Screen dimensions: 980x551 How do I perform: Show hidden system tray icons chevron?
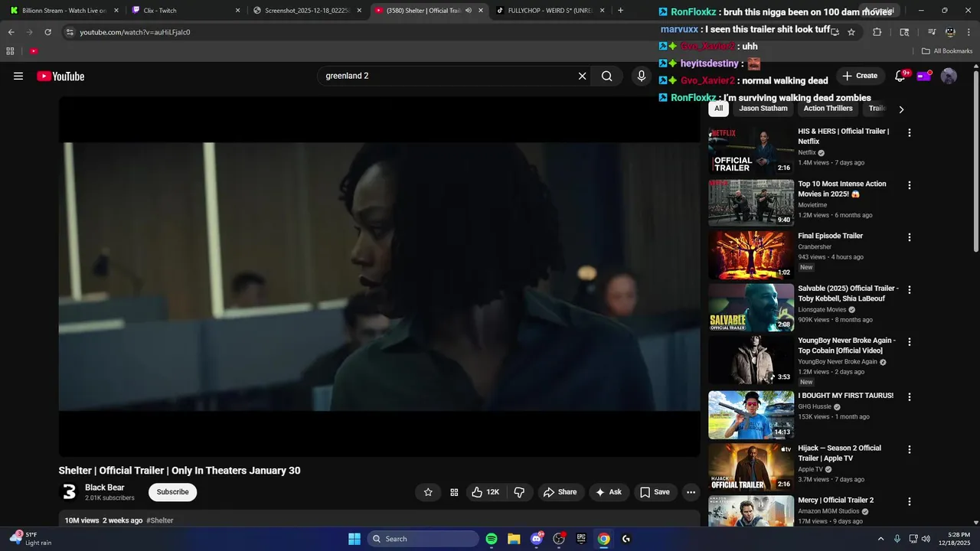tap(880, 539)
